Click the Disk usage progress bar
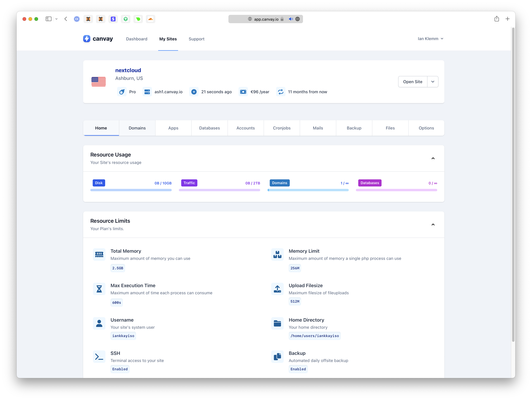This screenshot has width=532, height=400. (131, 190)
